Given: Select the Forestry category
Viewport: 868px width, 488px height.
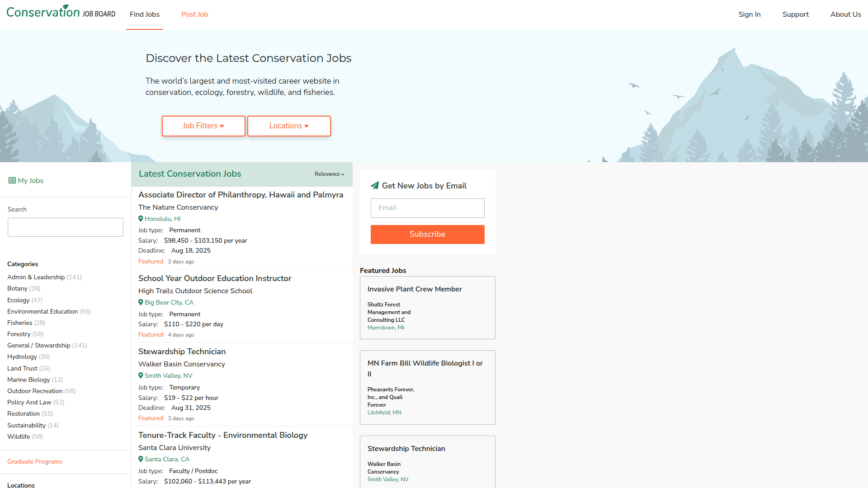Looking at the screenshot, I should click(19, 334).
